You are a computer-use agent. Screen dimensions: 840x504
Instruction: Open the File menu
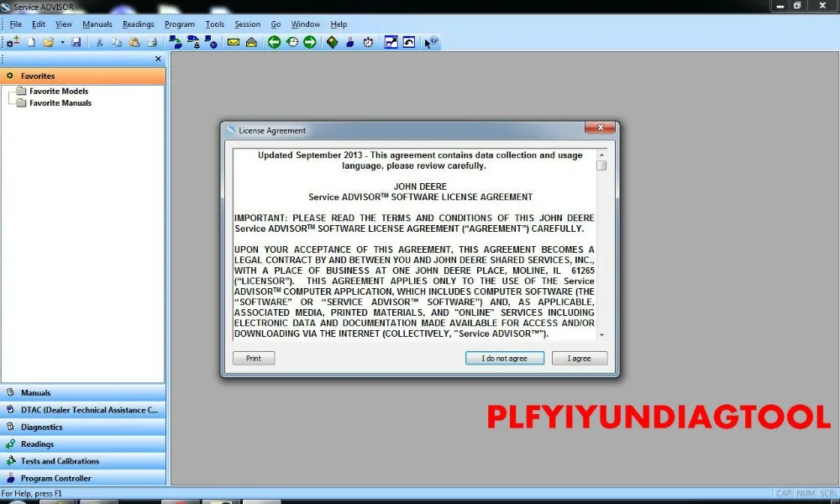15,24
